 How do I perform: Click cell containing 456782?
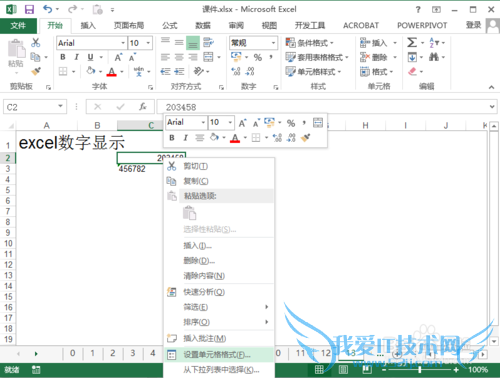pyautogui.click(x=140, y=169)
